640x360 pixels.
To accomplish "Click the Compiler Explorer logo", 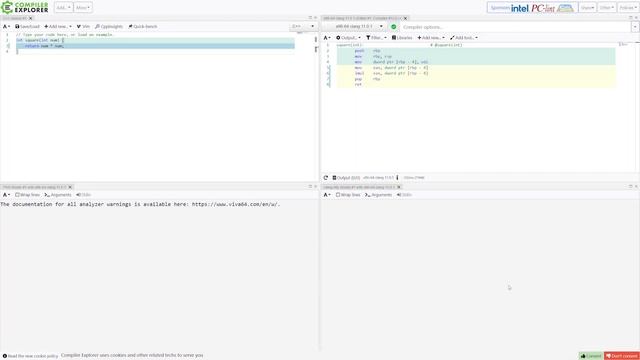I will (25, 7).
